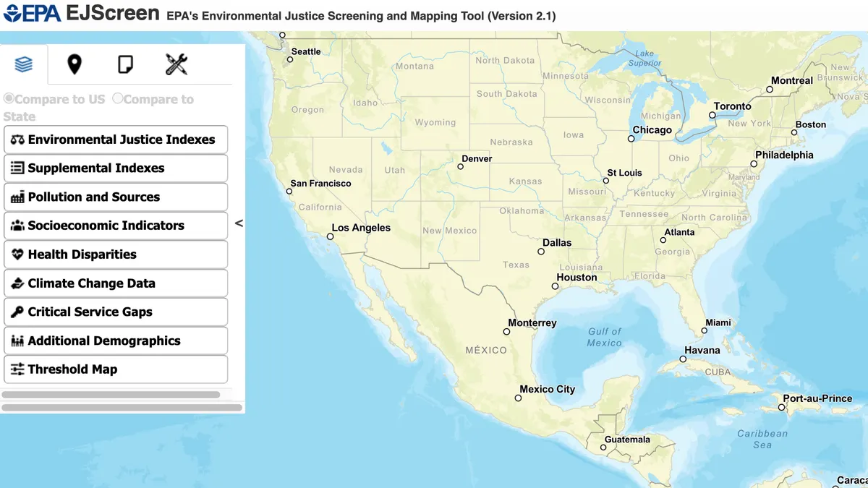This screenshot has height=488, width=868.
Task: Click the MÉXICO country label
Action: [486, 350]
